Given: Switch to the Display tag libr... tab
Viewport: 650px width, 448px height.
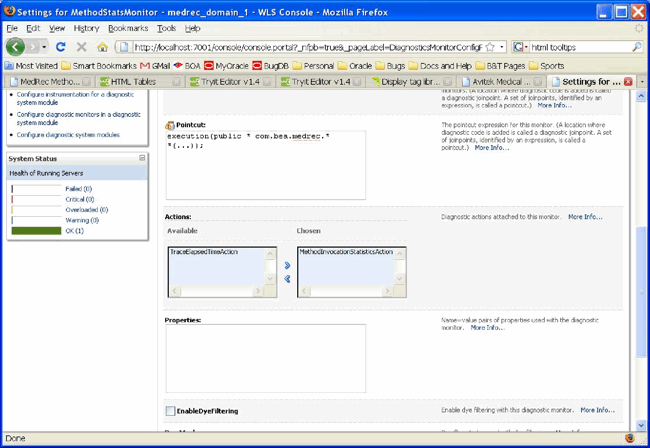Looking at the screenshot, I should click(x=410, y=82).
